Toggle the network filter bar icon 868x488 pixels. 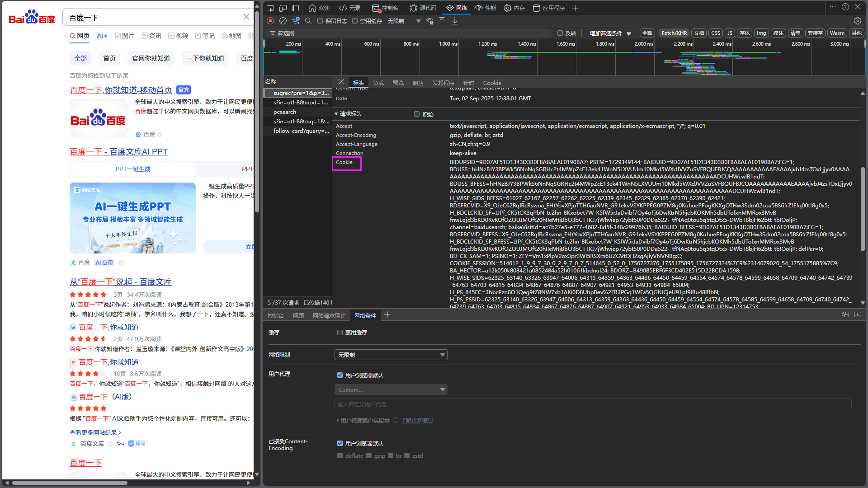click(296, 21)
